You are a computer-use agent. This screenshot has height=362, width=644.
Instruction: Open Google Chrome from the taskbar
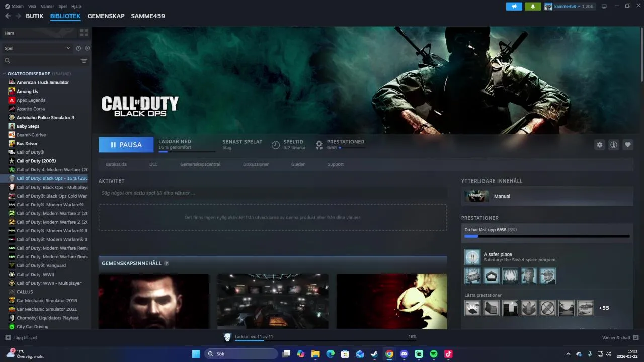[x=389, y=354]
